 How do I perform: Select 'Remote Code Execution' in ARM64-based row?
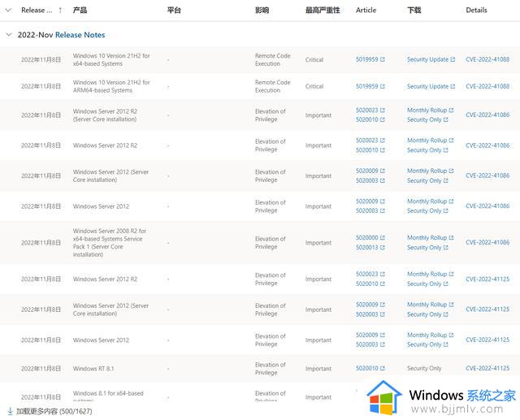pyautogui.click(x=273, y=86)
